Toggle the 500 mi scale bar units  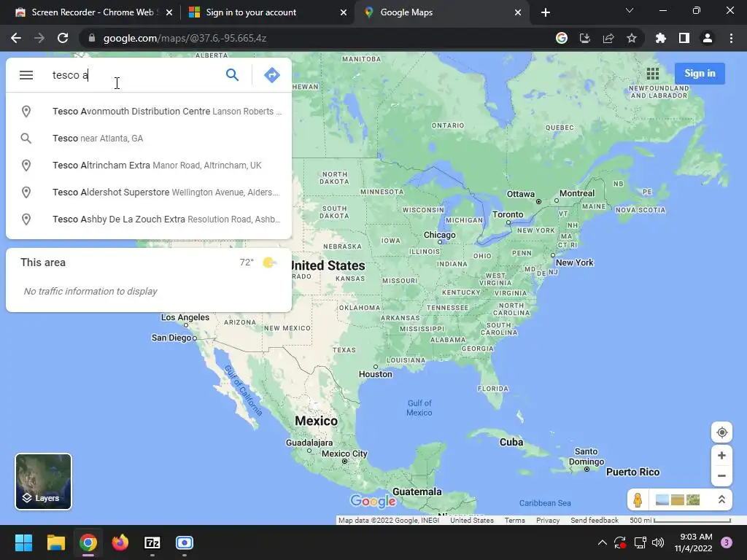[680, 520]
